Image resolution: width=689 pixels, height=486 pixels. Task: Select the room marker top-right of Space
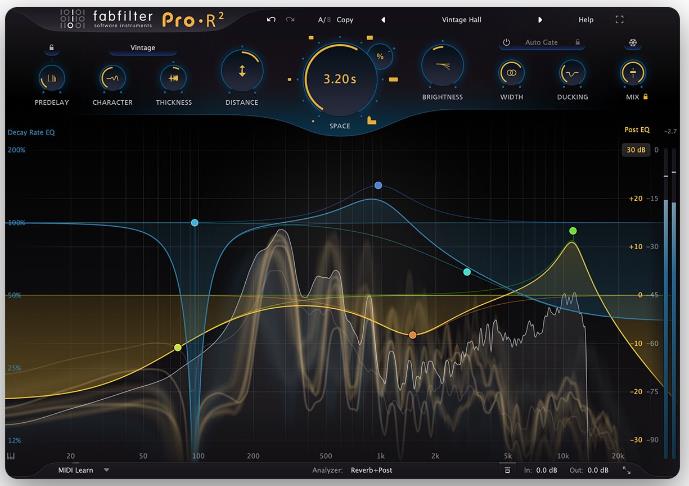click(x=370, y=38)
